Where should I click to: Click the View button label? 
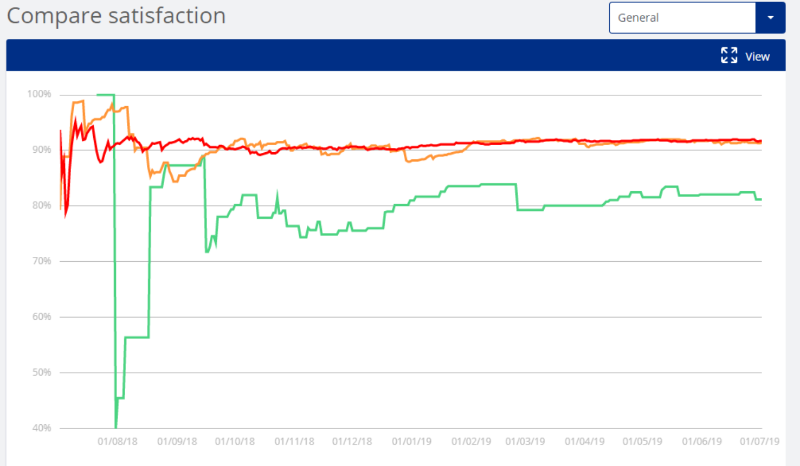(757, 57)
